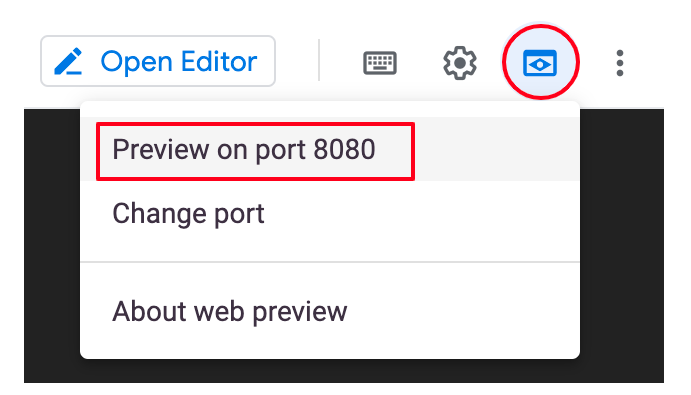Expand the vertical ellipsis overflow menu
This screenshot has width=691, height=395.
click(620, 63)
